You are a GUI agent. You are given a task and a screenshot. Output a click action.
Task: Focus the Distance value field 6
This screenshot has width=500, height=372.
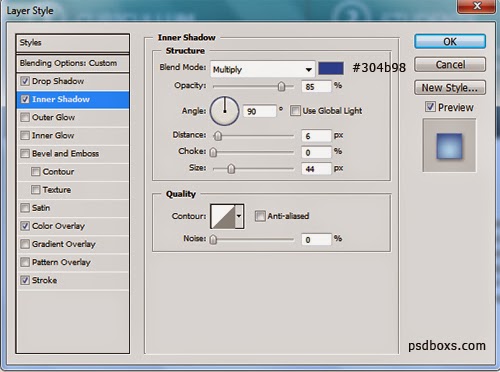[316, 136]
